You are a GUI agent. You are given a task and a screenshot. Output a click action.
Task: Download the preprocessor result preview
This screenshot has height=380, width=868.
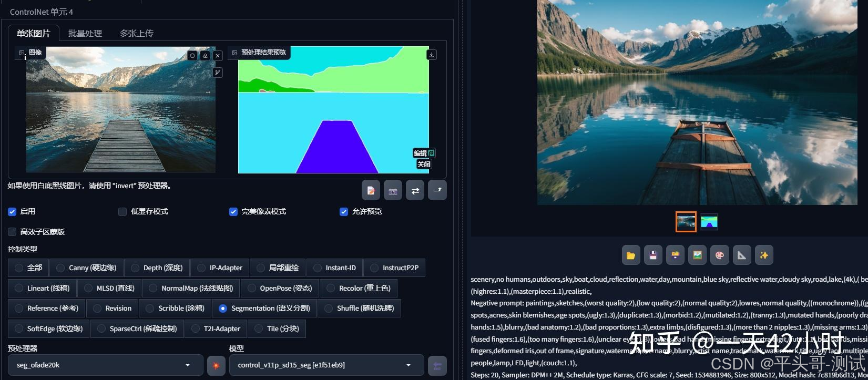(432, 54)
